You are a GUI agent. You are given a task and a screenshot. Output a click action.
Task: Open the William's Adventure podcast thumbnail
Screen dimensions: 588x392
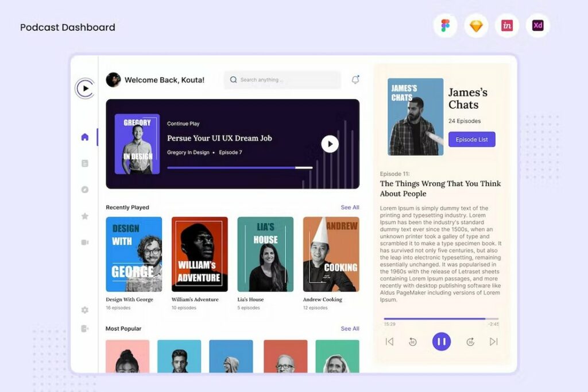tap(199, 253)
